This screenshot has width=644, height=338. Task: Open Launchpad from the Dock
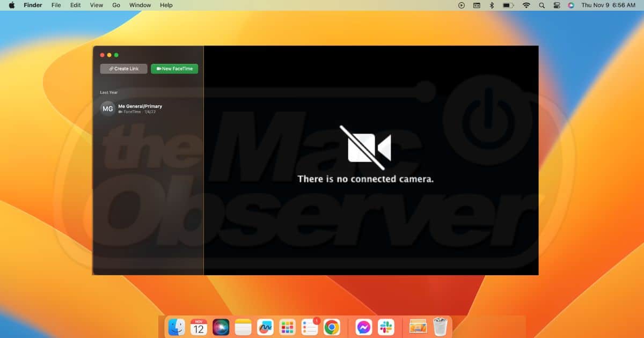pyautogui.click(x=288, y=327)
